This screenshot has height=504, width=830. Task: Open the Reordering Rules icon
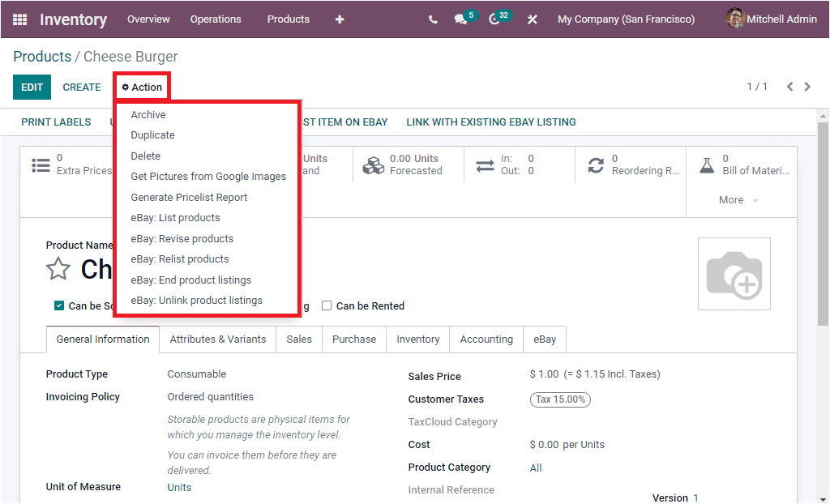tap(597, 164)
